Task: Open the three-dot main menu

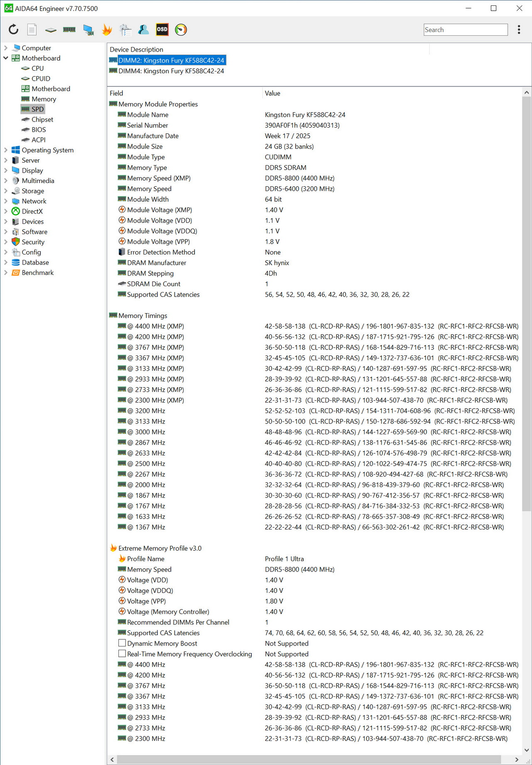Action: (519, 30)
